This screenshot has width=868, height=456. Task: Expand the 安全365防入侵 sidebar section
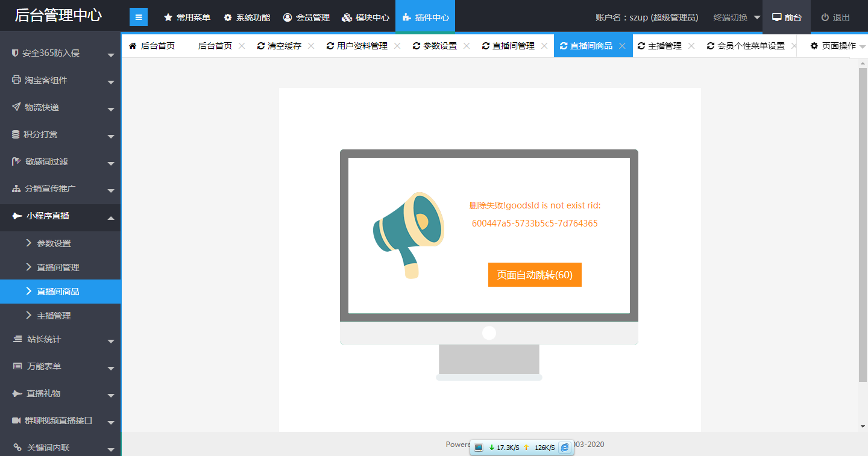click(60, 54)
